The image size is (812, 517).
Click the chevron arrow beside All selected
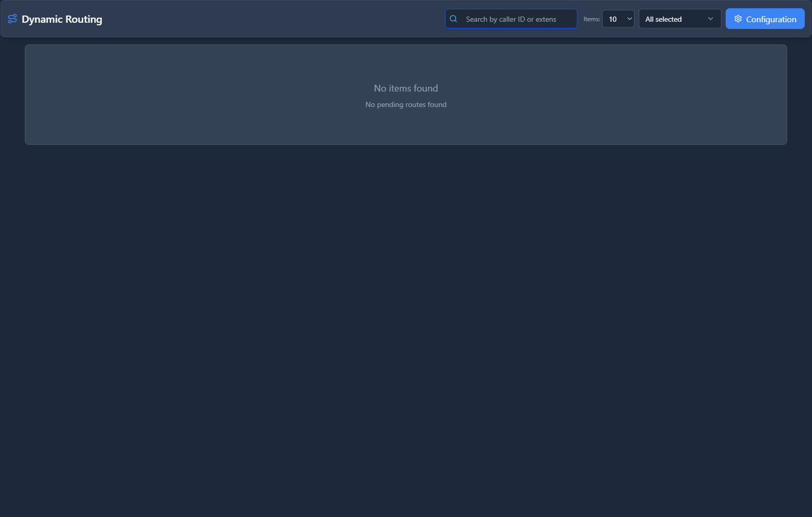(x=711, y=19)
